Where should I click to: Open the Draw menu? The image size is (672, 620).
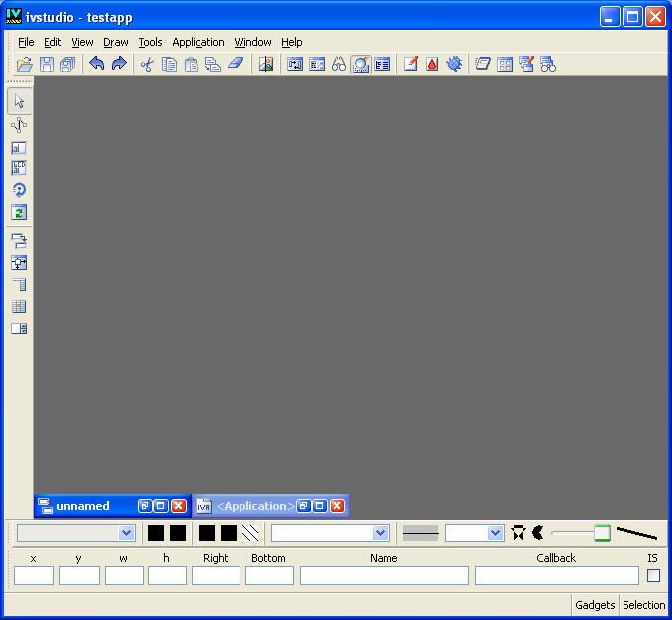point(116,42)
